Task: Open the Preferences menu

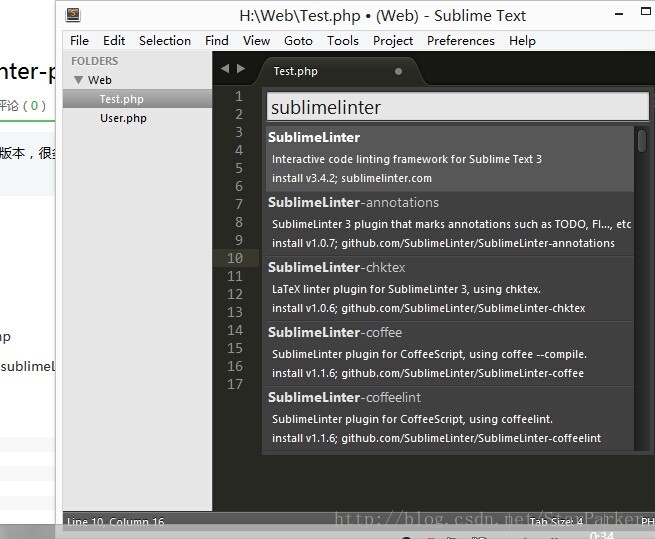Action: (x=461, y=41)
